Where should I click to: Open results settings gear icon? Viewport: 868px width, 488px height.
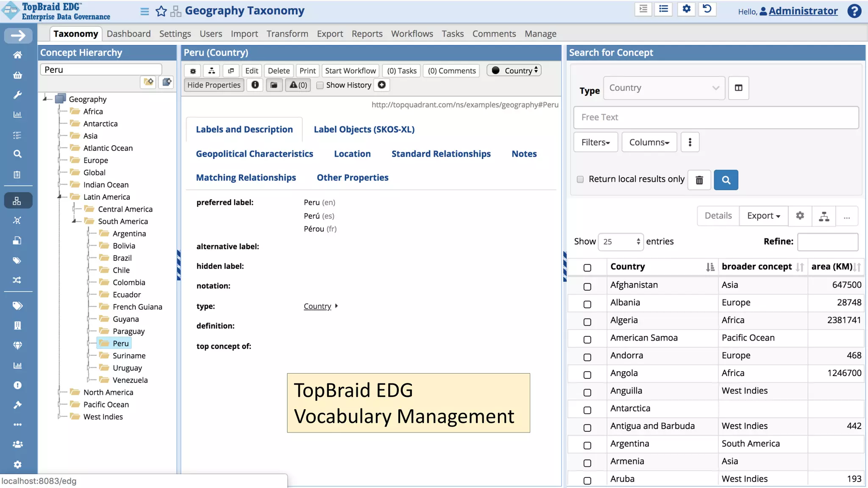coord(800,216)
